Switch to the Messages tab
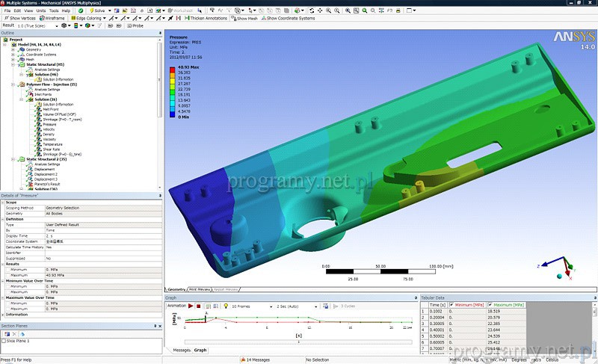This screenshot has height=364, width=598. (182, 350)
